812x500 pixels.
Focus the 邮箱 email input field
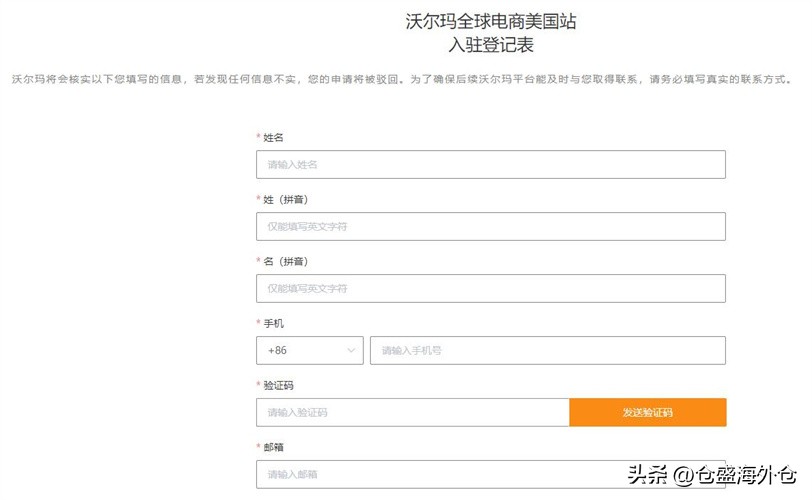click(490, 474)
